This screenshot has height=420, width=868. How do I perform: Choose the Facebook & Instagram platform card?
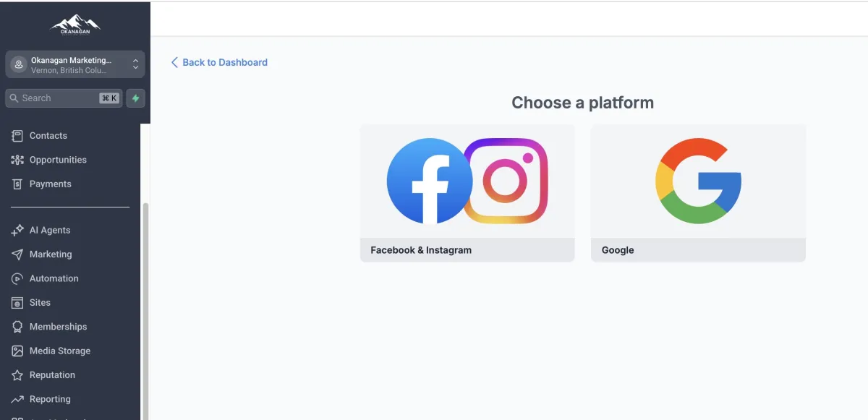pos(467,193)
